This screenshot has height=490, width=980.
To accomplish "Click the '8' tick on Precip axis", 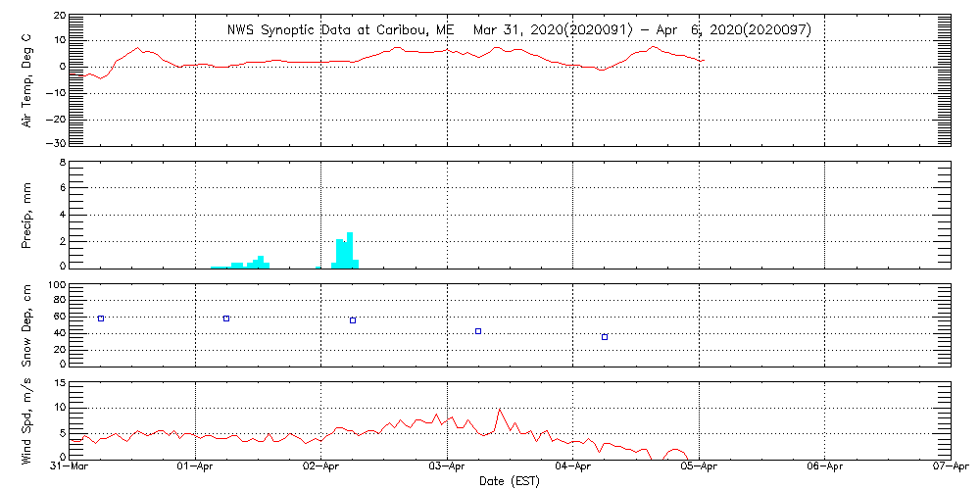I will coord(61,164).
